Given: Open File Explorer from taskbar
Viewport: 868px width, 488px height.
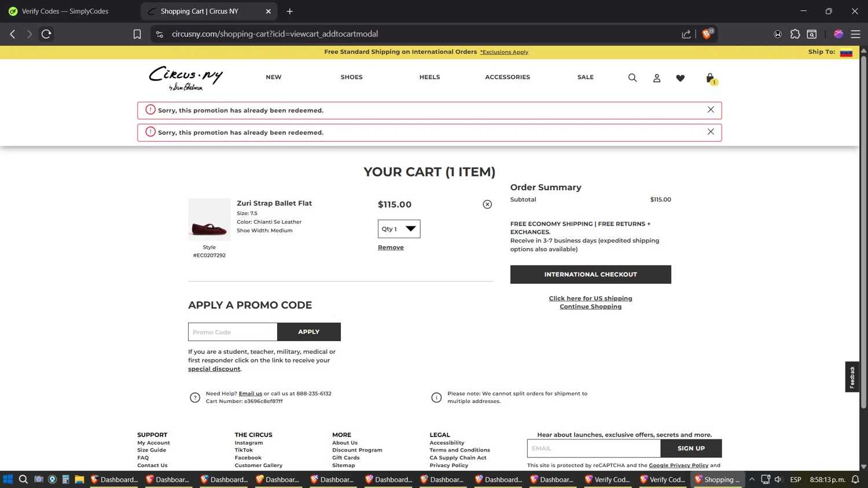Looking at the screenshot, I should pyautogui.click(x=79, y=479).
